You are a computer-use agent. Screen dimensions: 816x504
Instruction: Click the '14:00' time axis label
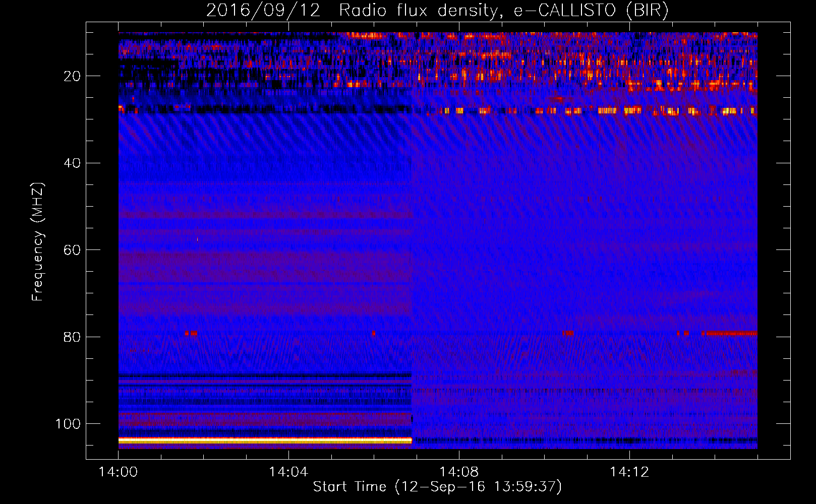click(x=118, y=472)
